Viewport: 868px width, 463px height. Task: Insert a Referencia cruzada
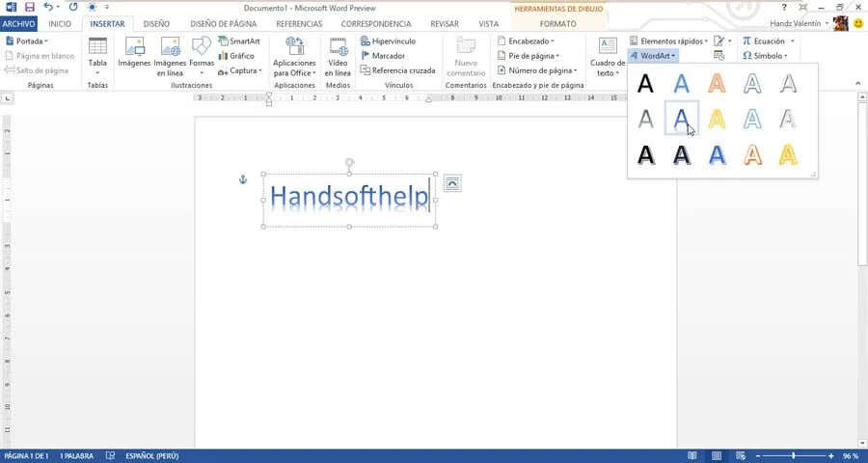click(x=397, y=70)
